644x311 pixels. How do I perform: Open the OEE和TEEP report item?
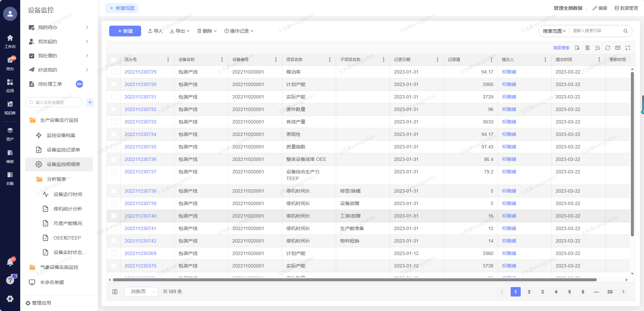click(x=67, y=238)
